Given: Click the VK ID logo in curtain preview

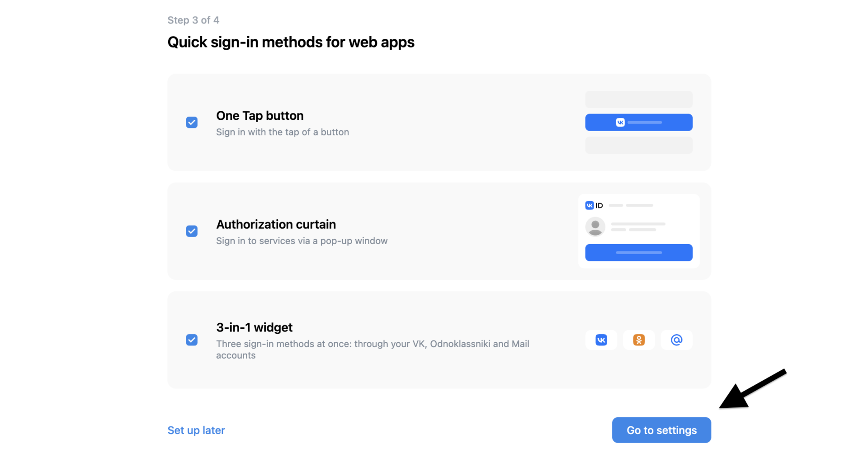Looking at the screenshot, I should click(x=594, y=206).
